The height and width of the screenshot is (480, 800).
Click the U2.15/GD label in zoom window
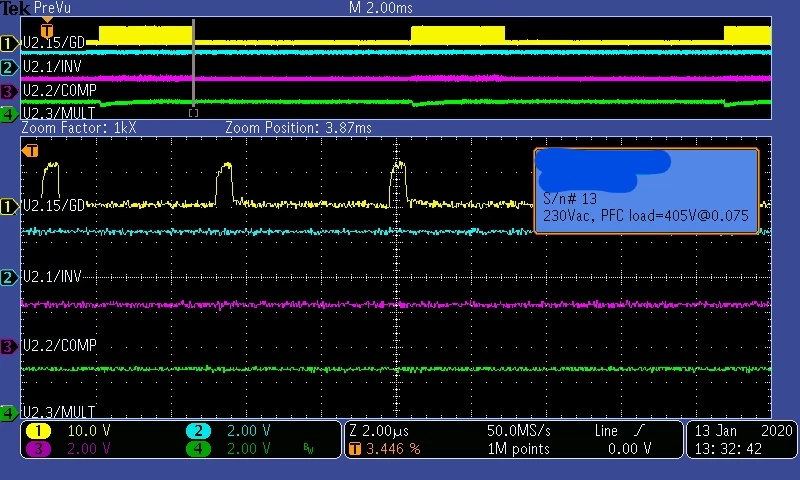pyautogui.click(x=54, y=206)
